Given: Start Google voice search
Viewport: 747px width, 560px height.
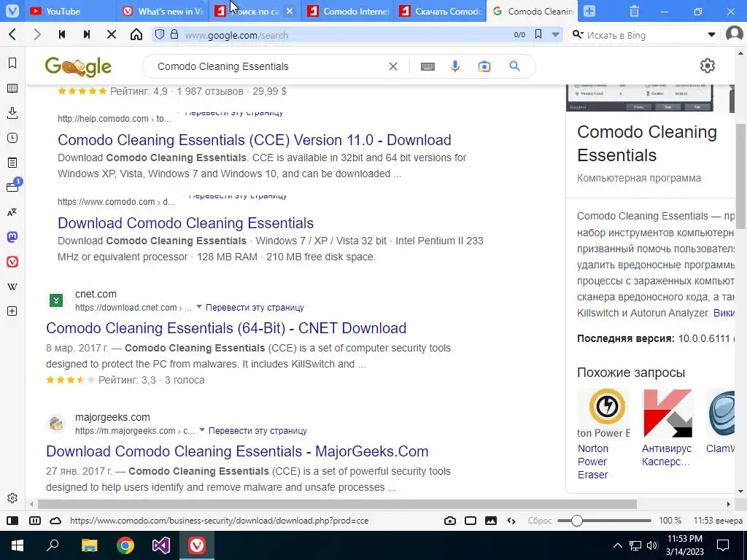Looking at the screenshot, I should (x=455, y=66).
